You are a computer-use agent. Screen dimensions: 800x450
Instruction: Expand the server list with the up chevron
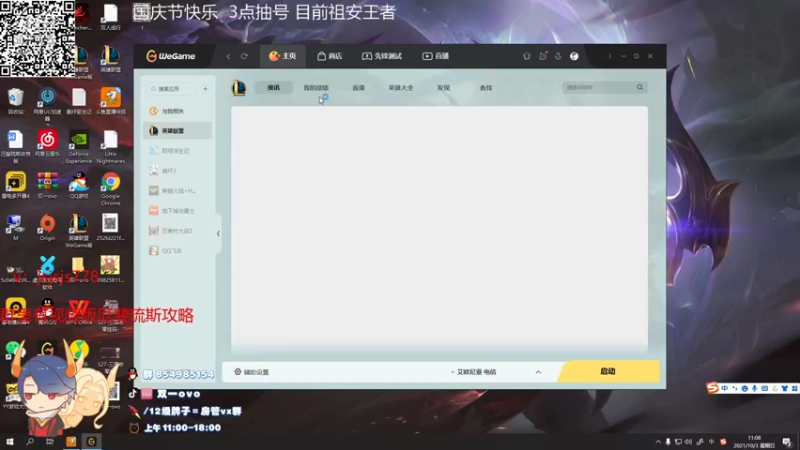coord(538,372)
